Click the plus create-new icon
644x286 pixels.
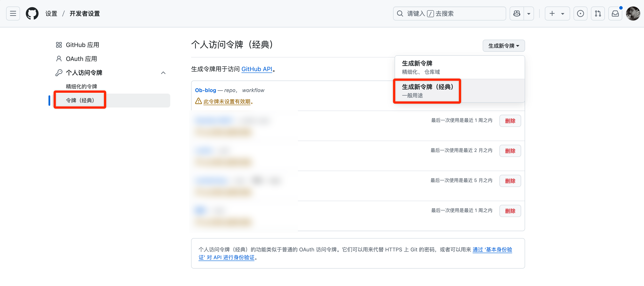(552, 13)
